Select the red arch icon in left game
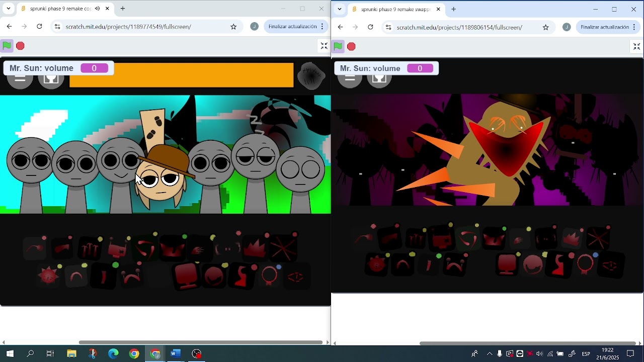Screen dimensions: 644x362 tap(76, 276)
